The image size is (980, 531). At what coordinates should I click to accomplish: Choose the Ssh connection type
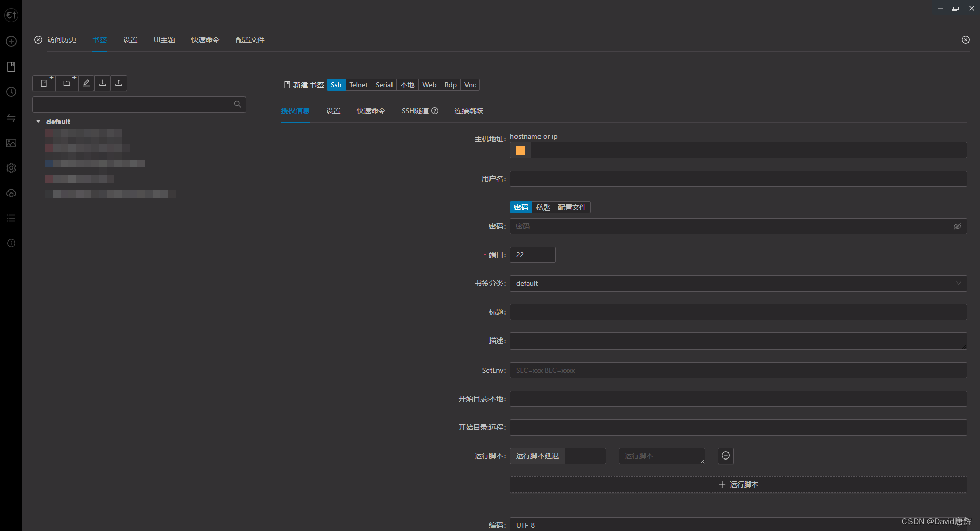tap(336, 85)
